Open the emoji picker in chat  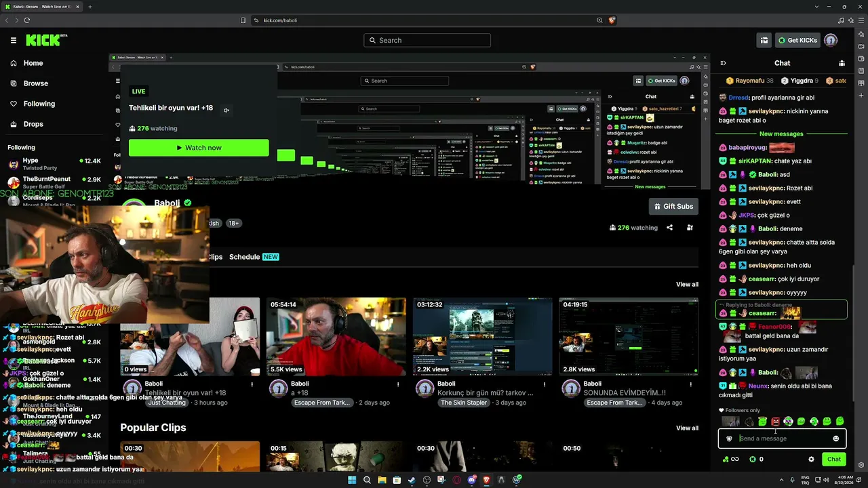pos(835,439)
